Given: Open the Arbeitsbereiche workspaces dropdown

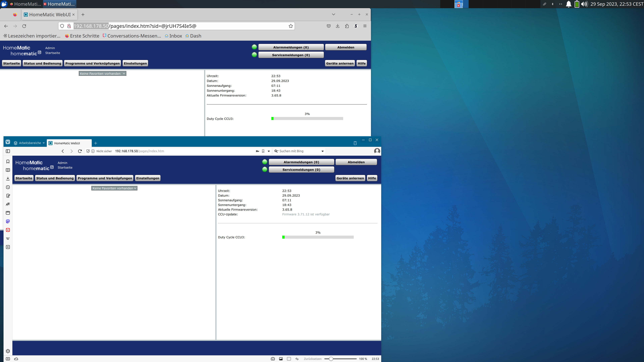Looking at the screenshot, I should pyautogui.click(x=30, y=143).
